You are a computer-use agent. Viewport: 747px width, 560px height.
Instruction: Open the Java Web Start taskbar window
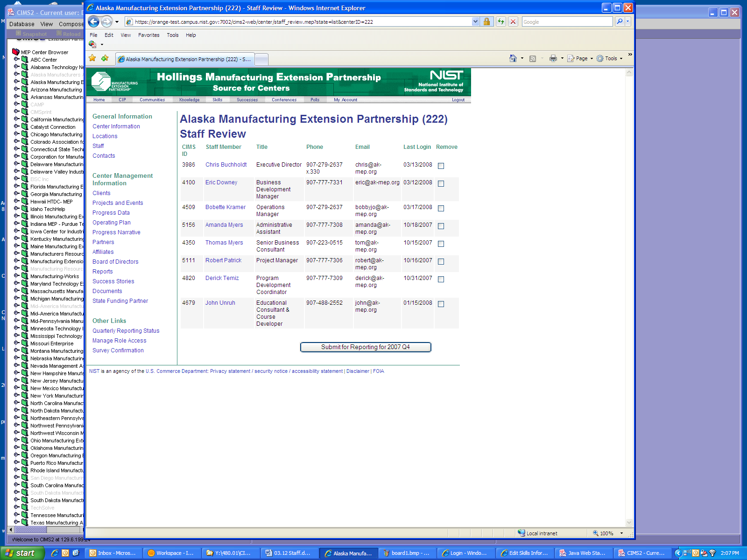584,553
